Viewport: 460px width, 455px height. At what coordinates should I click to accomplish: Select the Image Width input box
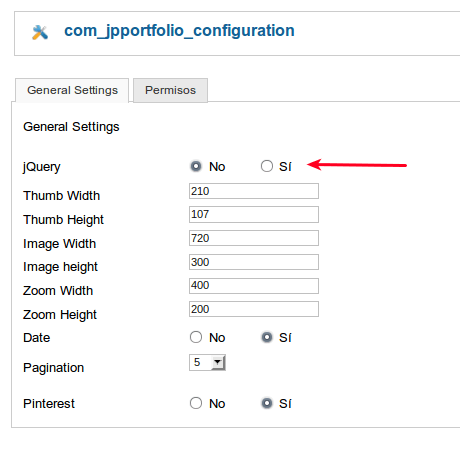click(x=254, y=238)
